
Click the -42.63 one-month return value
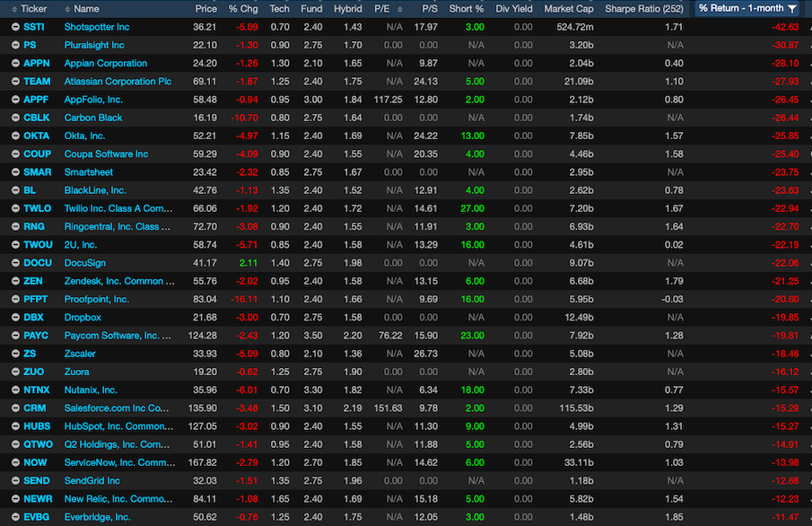pyautogui.click(x=785, y=27)
